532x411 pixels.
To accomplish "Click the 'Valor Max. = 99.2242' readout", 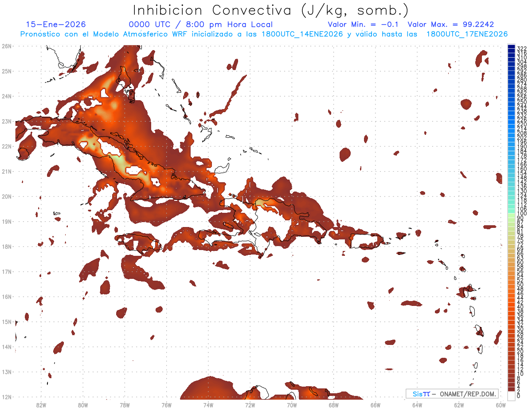I will (x=451, y=24).
